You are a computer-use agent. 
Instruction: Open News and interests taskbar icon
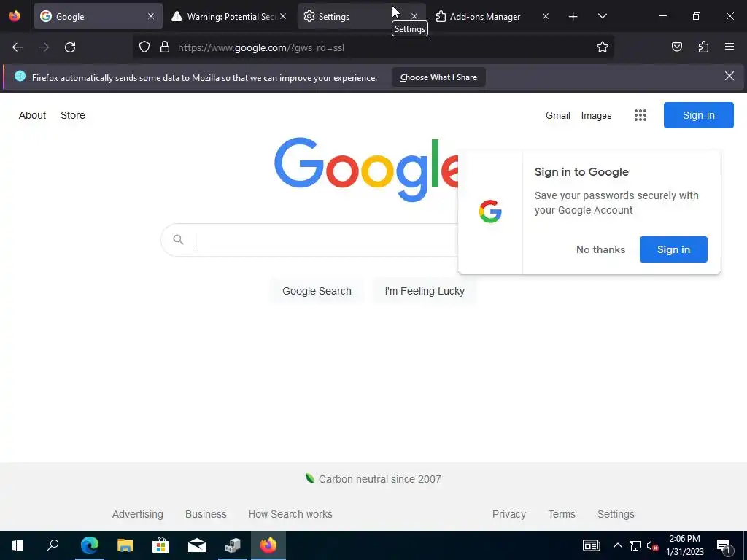pos(591,545)
